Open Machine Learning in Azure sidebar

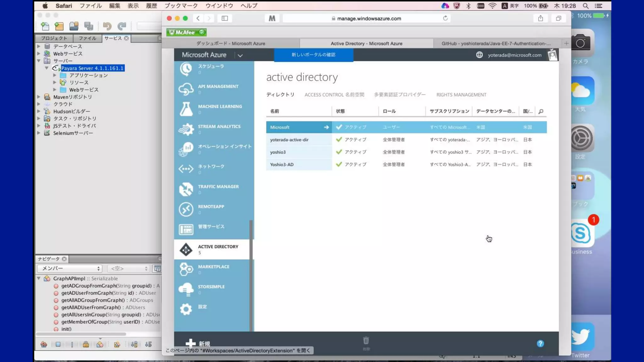[x=219, y=107]
